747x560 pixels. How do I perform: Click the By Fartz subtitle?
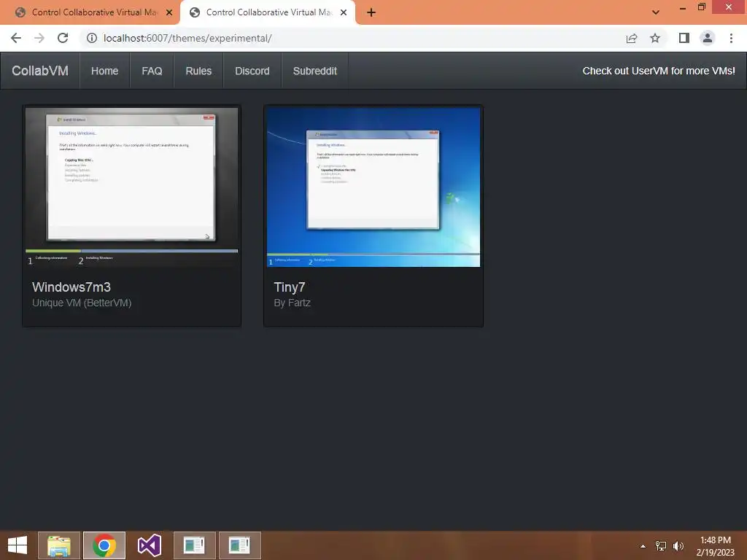[292, 303]
